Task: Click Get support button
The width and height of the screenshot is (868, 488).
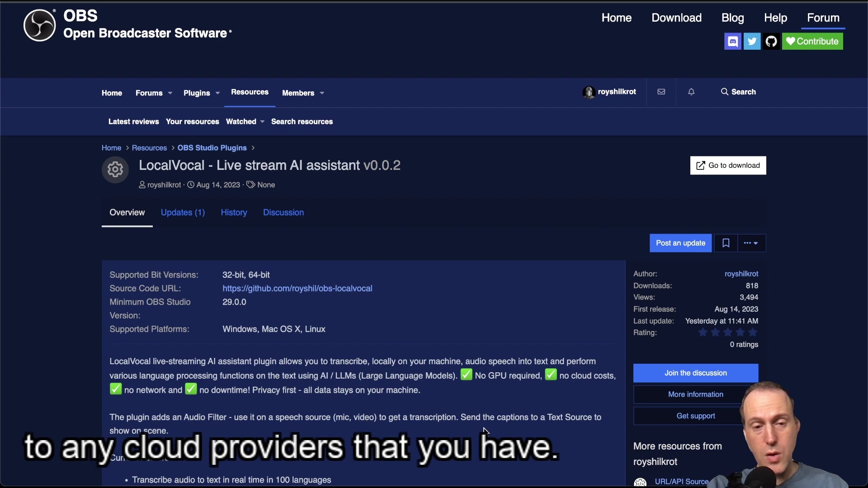Action: click(695, 416)
